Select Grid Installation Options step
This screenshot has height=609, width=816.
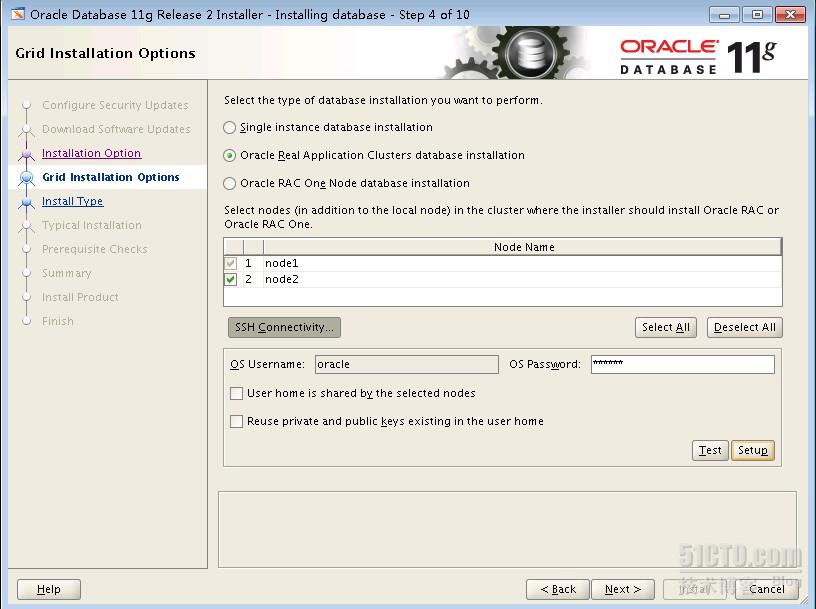pyautogui.click(x=111, y=177)
